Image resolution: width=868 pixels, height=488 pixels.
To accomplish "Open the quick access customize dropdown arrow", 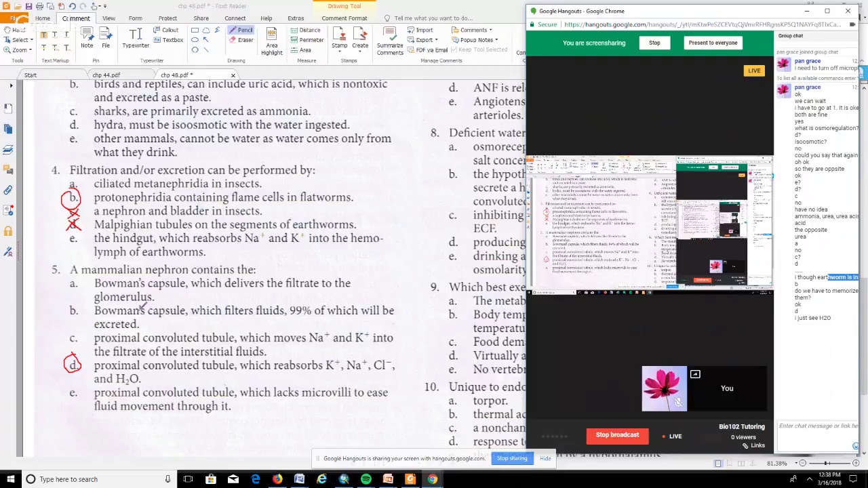I will [104, 6].
